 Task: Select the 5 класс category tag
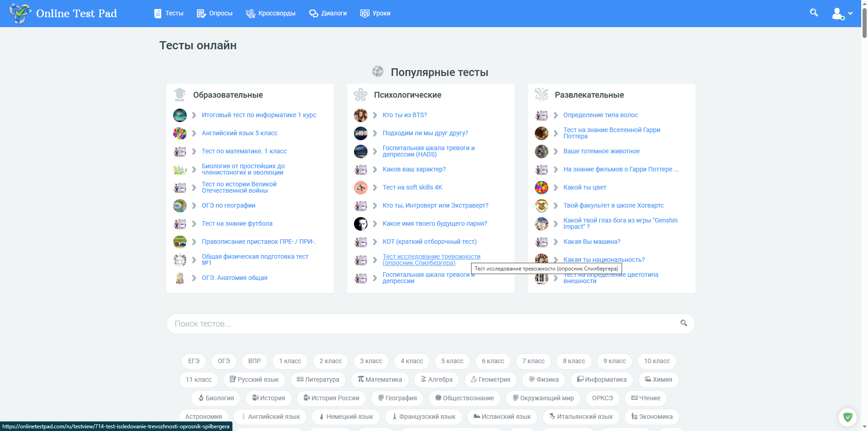(453, 361)
